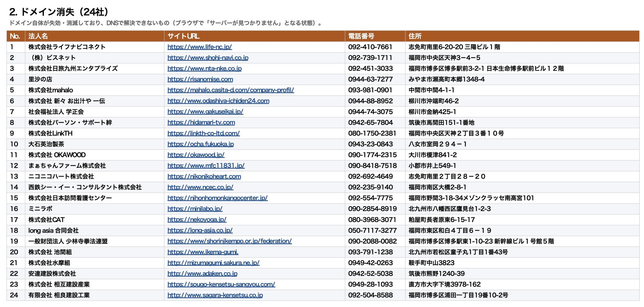
Task: Click the www.sagara-kensetsu.co.jp link
Action: click(x=215, y=295)
